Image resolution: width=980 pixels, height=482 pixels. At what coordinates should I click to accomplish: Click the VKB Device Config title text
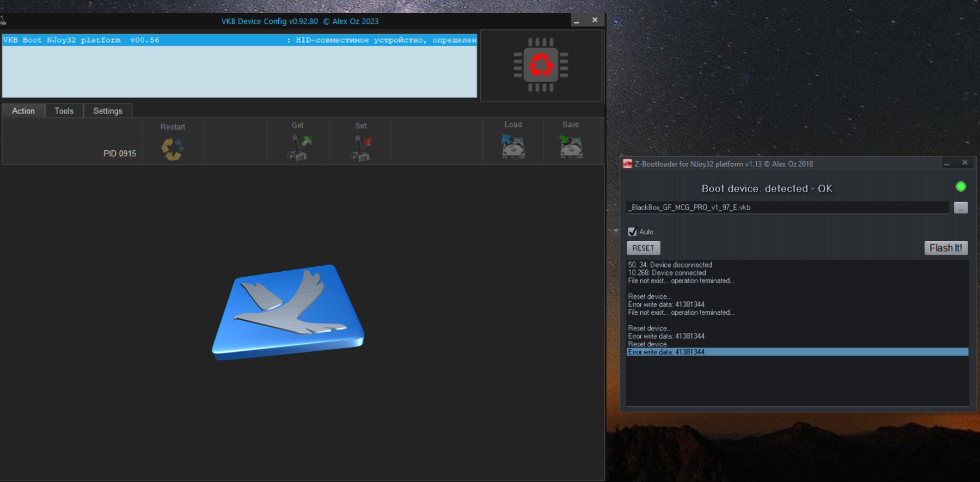click(x=300, y=21)
